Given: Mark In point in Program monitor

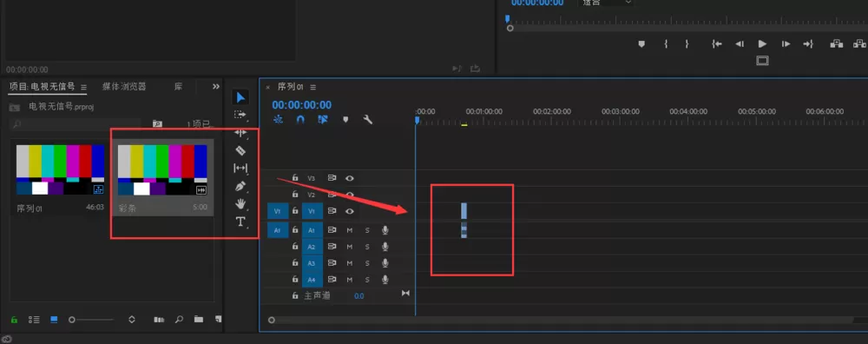Looking at the screenshot, I should point(666,43).
